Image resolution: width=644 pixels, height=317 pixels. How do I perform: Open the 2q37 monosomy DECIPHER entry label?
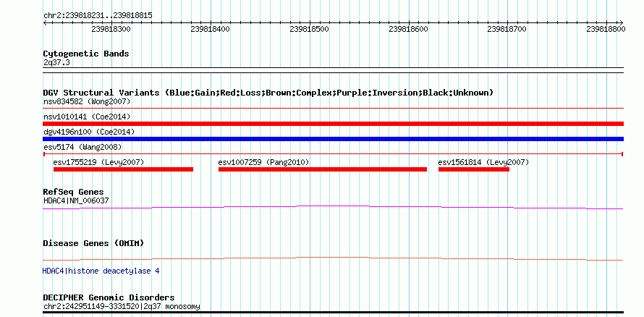(x=122, y=307)
